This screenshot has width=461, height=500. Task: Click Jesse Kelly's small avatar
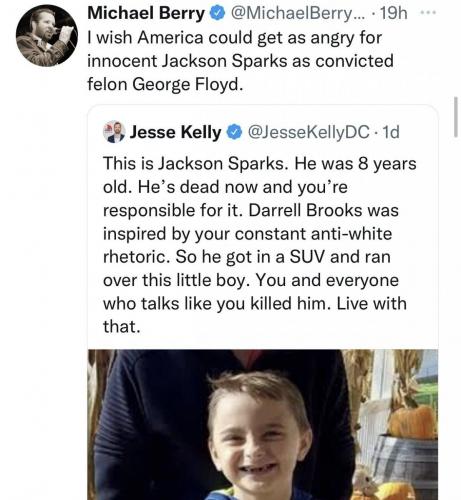(x=114, y=132)
